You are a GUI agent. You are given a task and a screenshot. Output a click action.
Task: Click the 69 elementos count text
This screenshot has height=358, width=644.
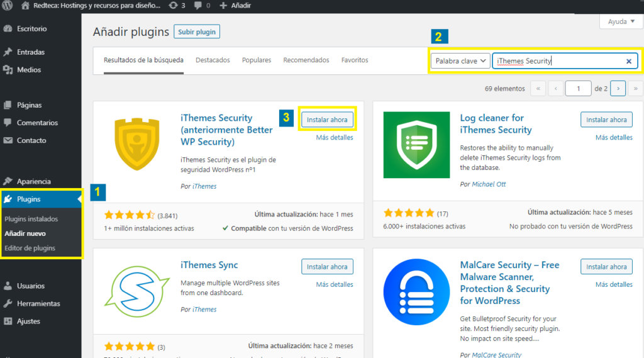(505, 88)
